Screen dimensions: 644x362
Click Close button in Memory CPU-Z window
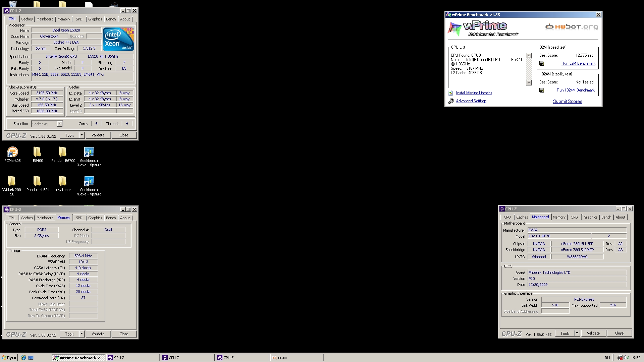coord(124,334)
